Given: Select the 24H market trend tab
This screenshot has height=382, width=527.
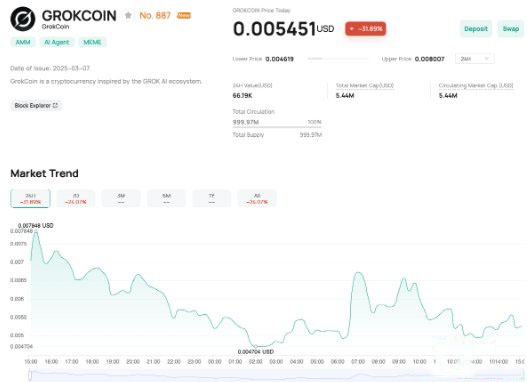Looking at the screenshot, I should coord(31,199).
